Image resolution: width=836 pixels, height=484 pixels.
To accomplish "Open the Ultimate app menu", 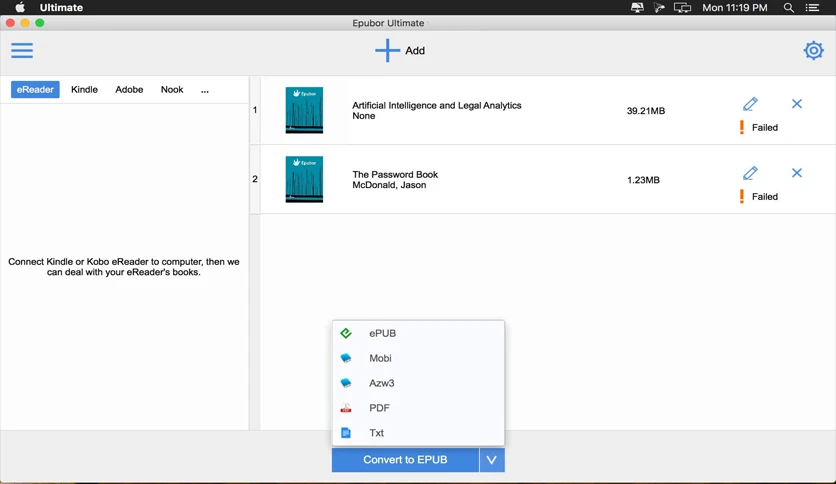I will tap(61, 7).
